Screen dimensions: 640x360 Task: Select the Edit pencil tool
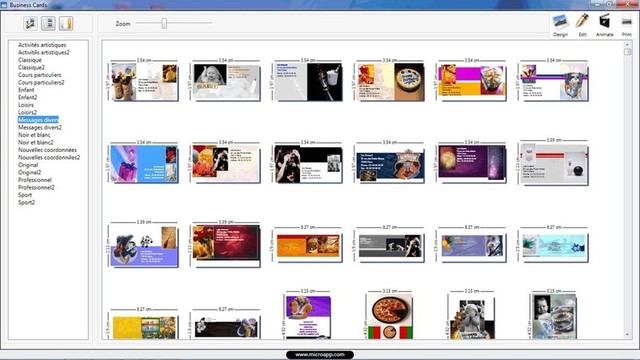coord(582,25)
